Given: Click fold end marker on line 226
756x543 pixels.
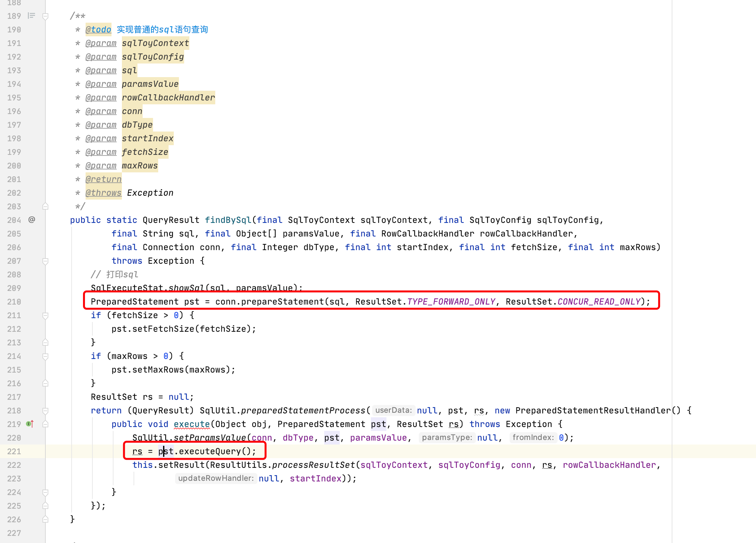Looking at the screenshot, I should click(x=46, y=519).
